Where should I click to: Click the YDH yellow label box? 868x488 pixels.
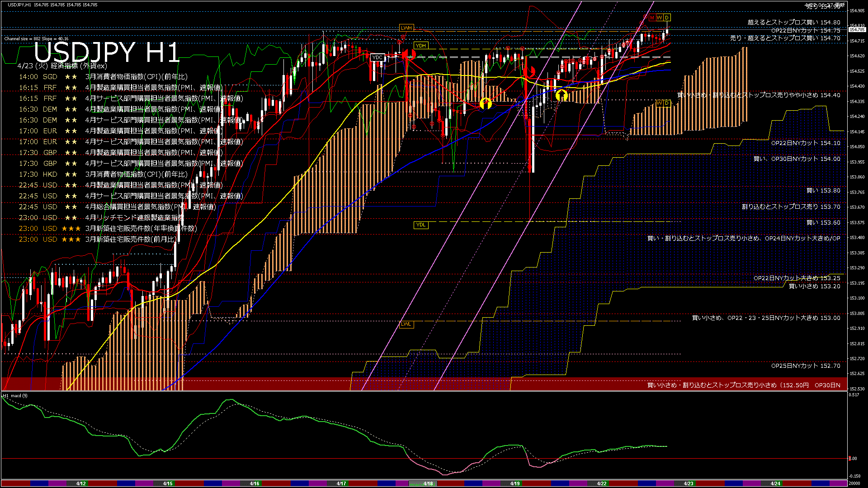420,46
